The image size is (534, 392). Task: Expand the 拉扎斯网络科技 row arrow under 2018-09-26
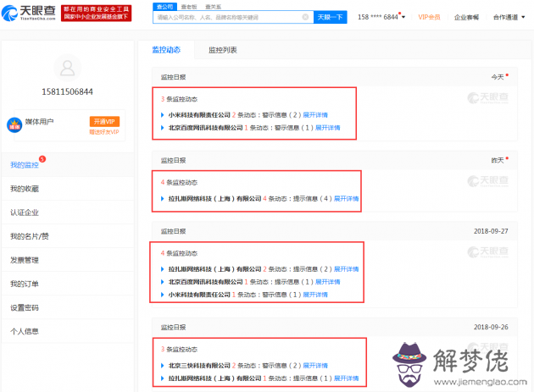click(163, 378)
